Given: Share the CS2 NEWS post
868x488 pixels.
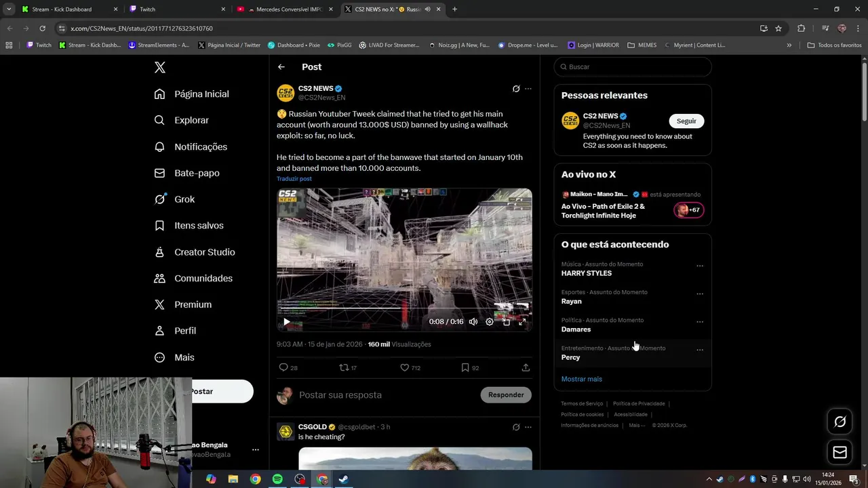Looking at the screenshot, I should 526,367.
